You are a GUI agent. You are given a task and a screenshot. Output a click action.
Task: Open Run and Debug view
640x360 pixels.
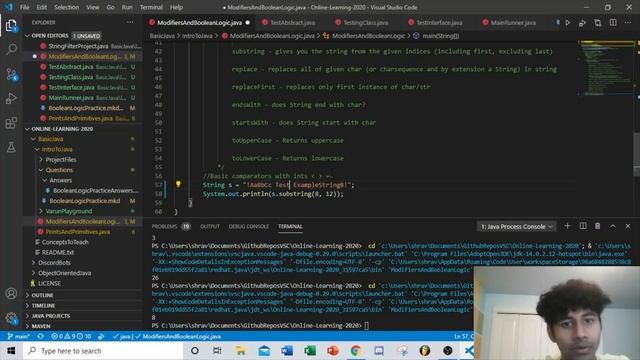(x=11, y=98)
